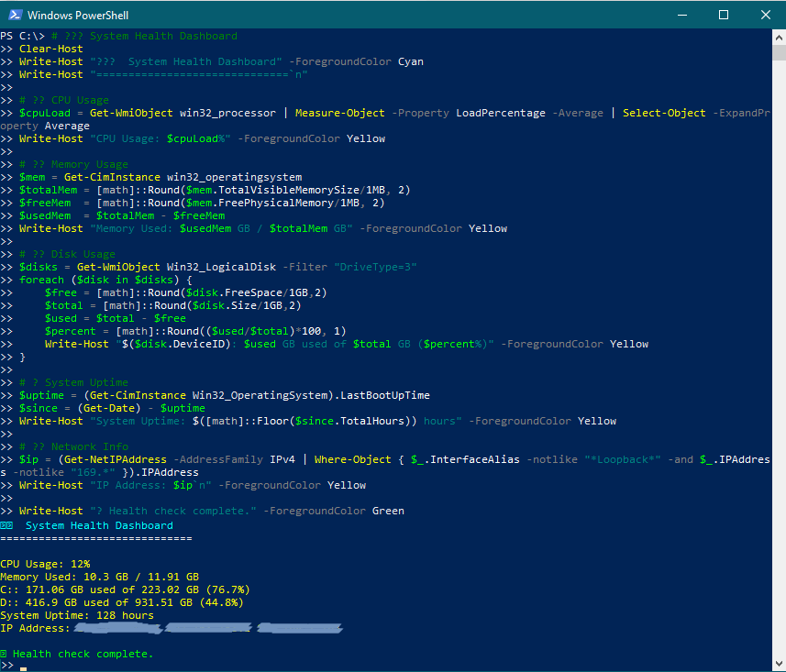Click the Get-NetIPAddress cmdlet in the script

103,459
